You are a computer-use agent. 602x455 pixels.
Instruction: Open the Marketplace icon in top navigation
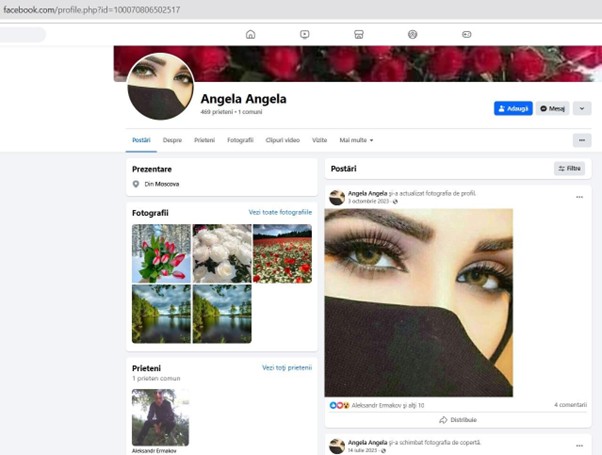coord(358,34)
